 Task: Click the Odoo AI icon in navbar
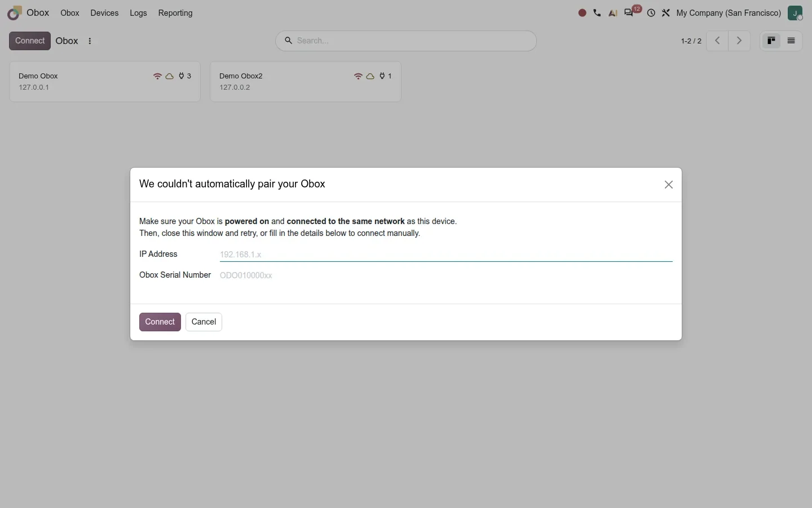[x=613, y=13]
